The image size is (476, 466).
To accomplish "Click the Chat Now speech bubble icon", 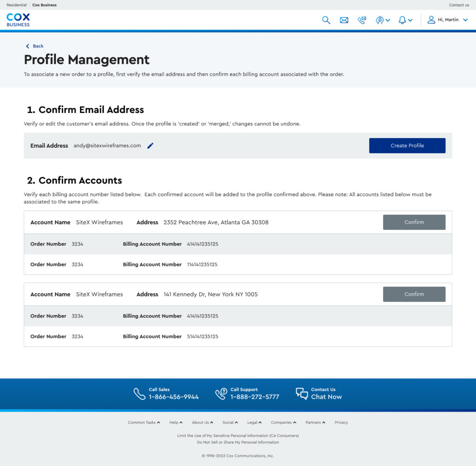I will [x=302, y=394].
